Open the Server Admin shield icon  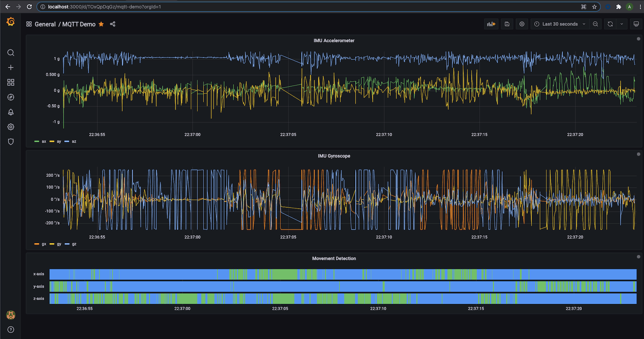[x=11, y=142]
